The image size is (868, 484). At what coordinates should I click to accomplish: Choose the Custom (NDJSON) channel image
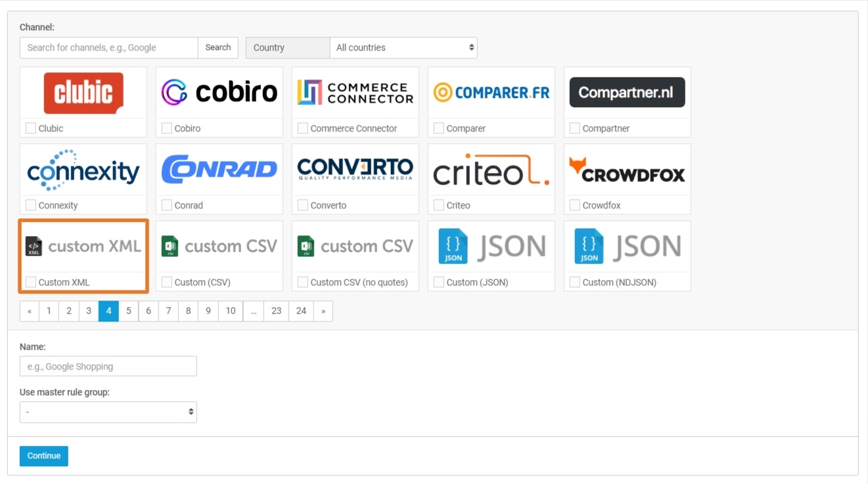[628, 247]
